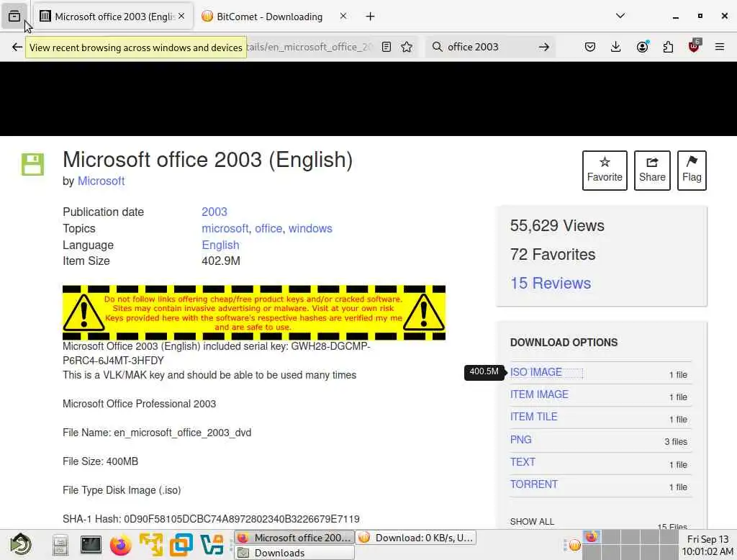Open the English language link

[x=220, y=245]
